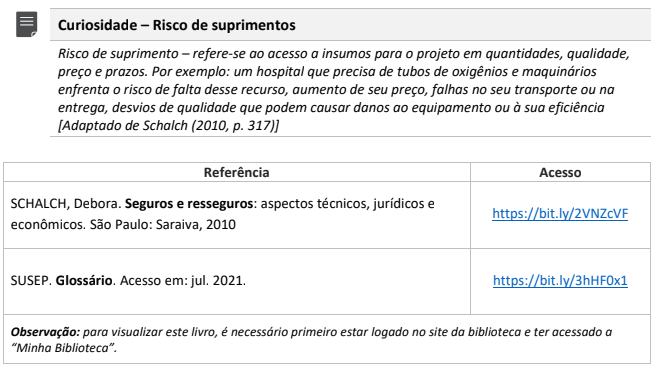658x372 pixels.
Task: Click 'São Paulo: Saraiva, 2010' publisher text
Action: pyautogui.click(x=163, y=225)
